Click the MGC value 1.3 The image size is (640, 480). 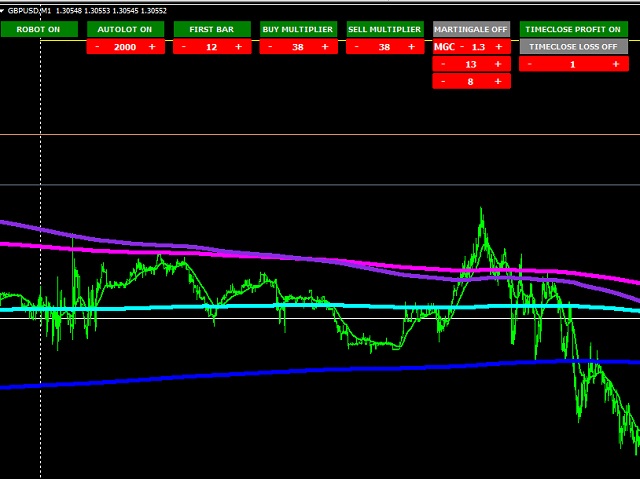click(x=478, y=47)
